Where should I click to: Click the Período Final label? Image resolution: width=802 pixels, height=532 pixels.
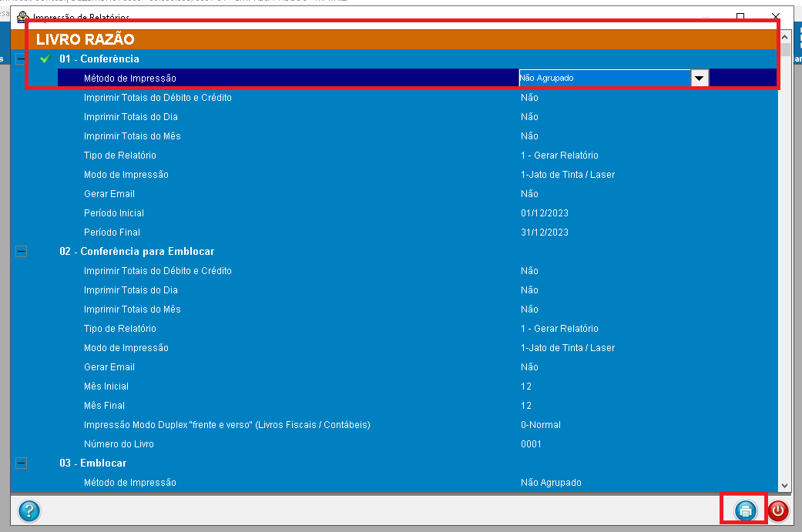click(x=112, y=233)
